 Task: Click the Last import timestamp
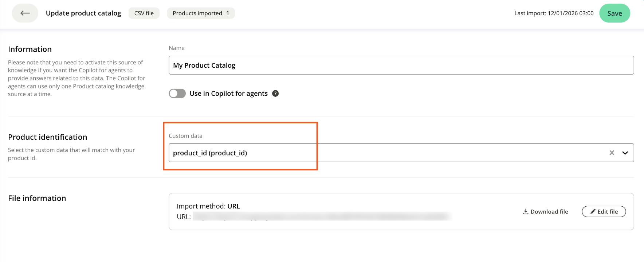point(554,13)
